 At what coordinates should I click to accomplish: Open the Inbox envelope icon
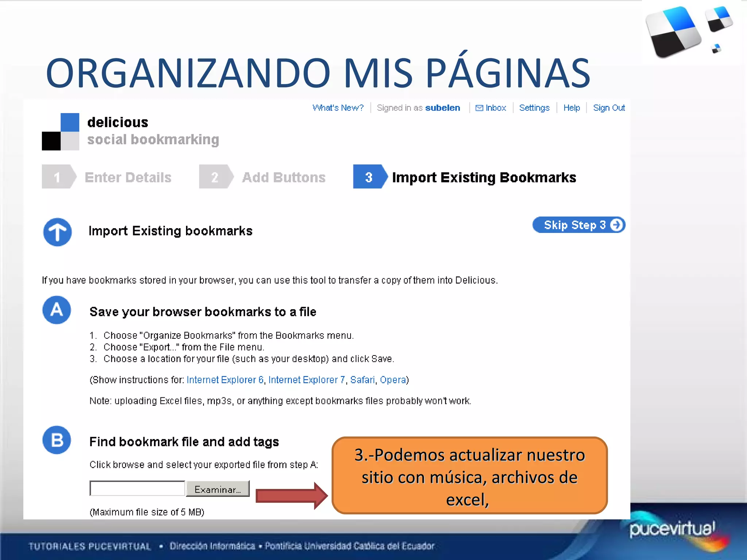tap(479, 108)
